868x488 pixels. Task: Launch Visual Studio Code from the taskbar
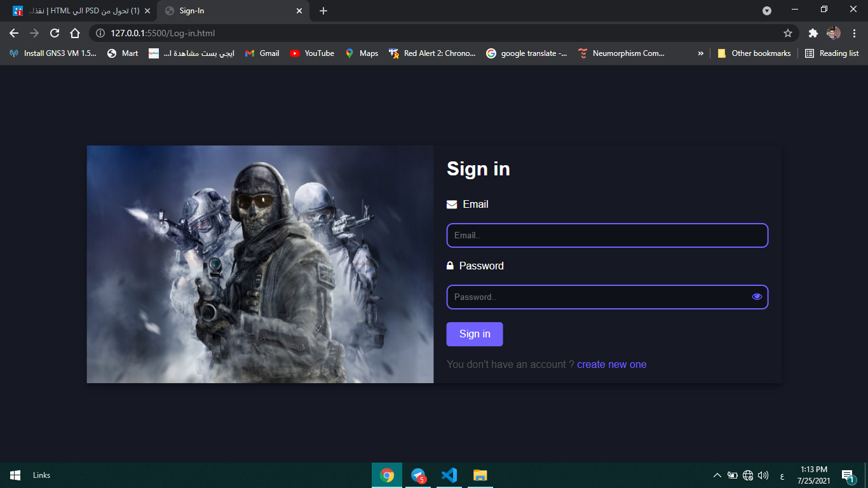449,475
